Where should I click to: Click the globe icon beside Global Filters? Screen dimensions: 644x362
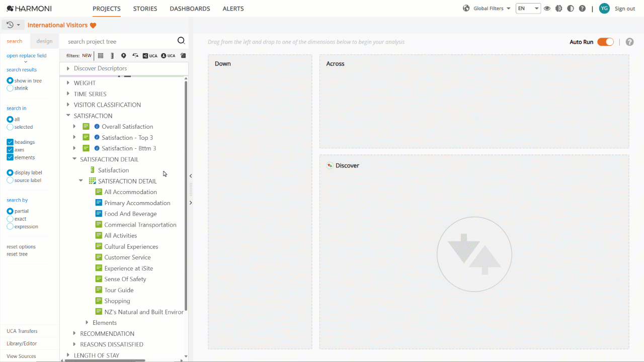click(466, 9)
